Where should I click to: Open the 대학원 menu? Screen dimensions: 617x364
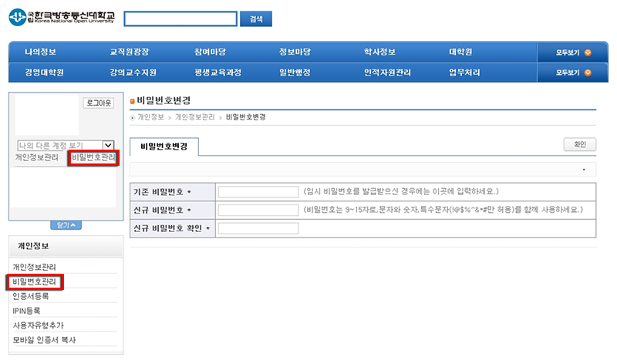tap(460, 52)
